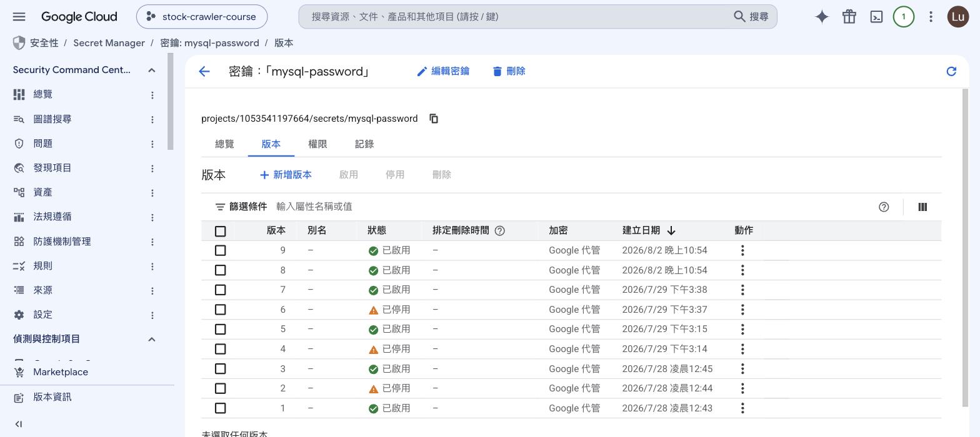Toggle the select-all versions checkbox
The width and height of the screenshot is (980, 437).
220,231
